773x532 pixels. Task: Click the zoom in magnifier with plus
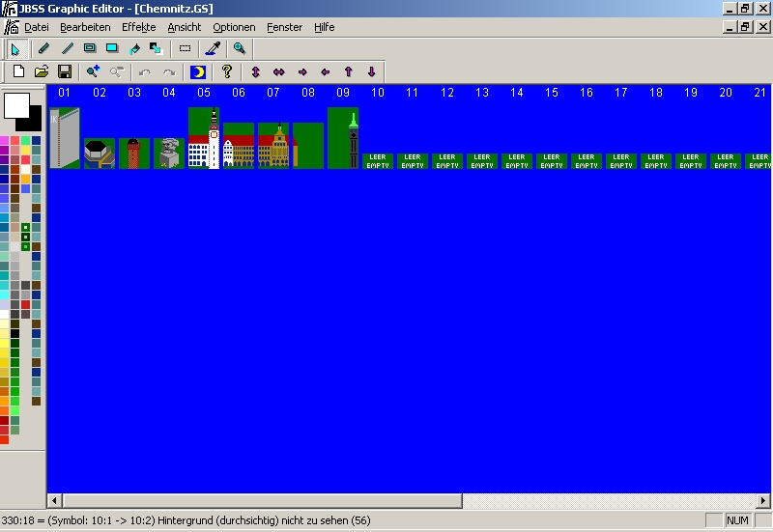(93, 71)
